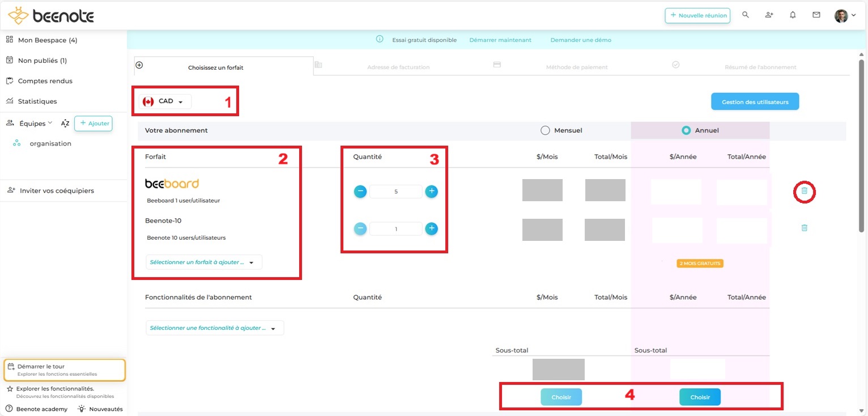
Task: Expand 'Sélectionner un forfait à ajouter' dropdown
Action: [204, 262]
